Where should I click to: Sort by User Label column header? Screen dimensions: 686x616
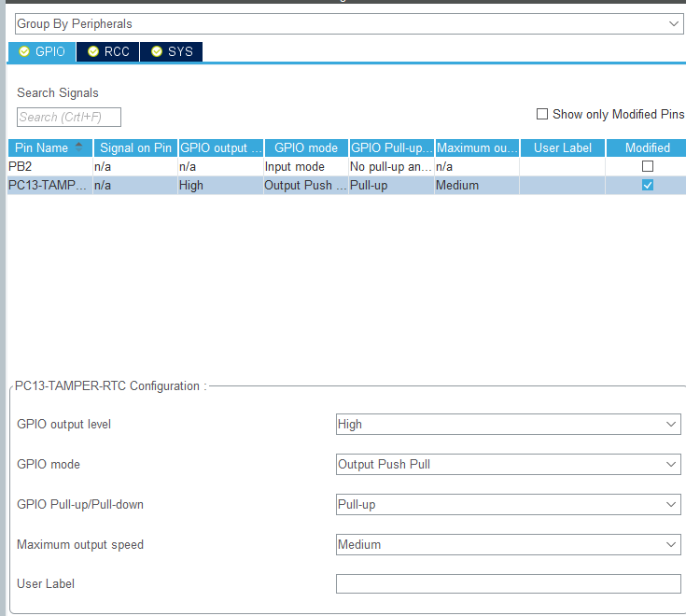click(563, 147)
